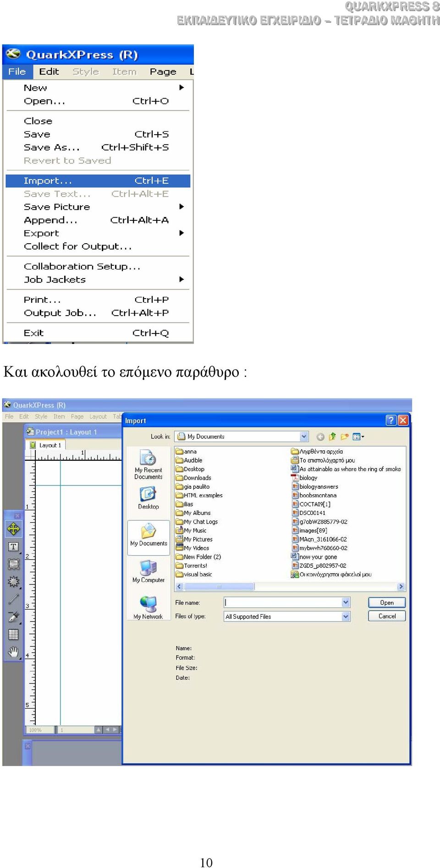Select the COCTAI9[1] file
Viewport: 440px width, 868px height.
click(311, 504)
